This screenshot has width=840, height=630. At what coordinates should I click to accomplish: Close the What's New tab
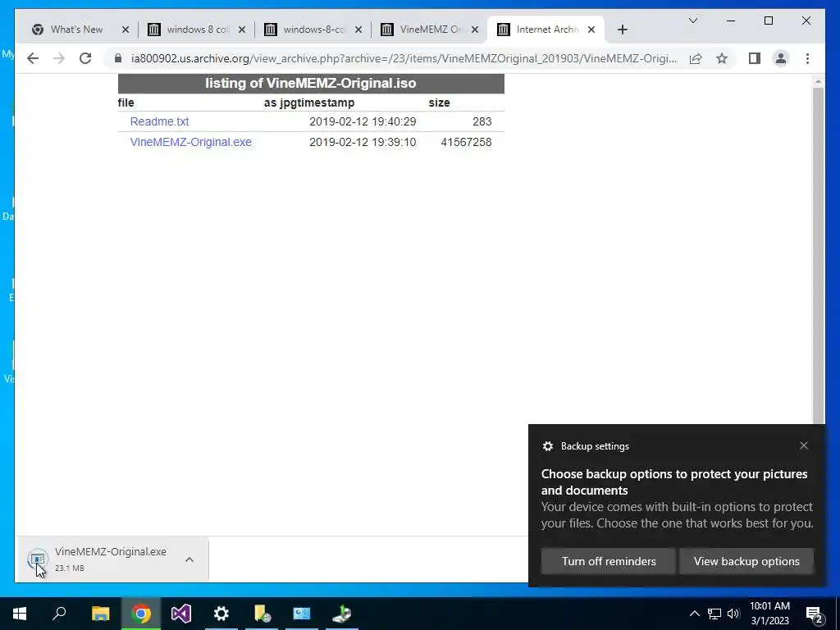pyautogui.click(x=126, y=30)
